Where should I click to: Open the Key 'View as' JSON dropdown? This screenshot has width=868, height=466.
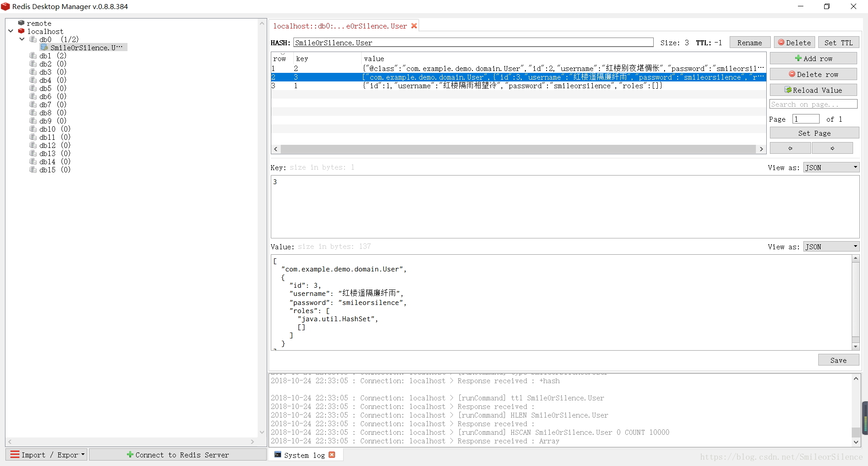click(831, 167)
